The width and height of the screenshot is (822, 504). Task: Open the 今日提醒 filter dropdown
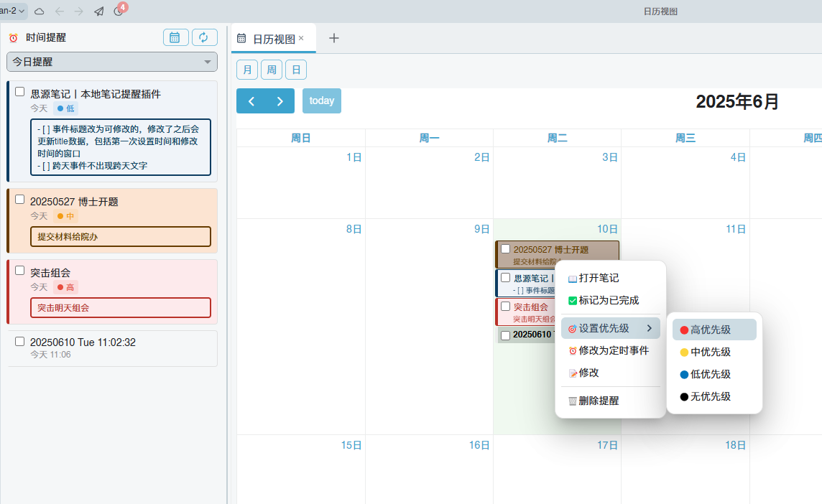(x=112, y=62)
